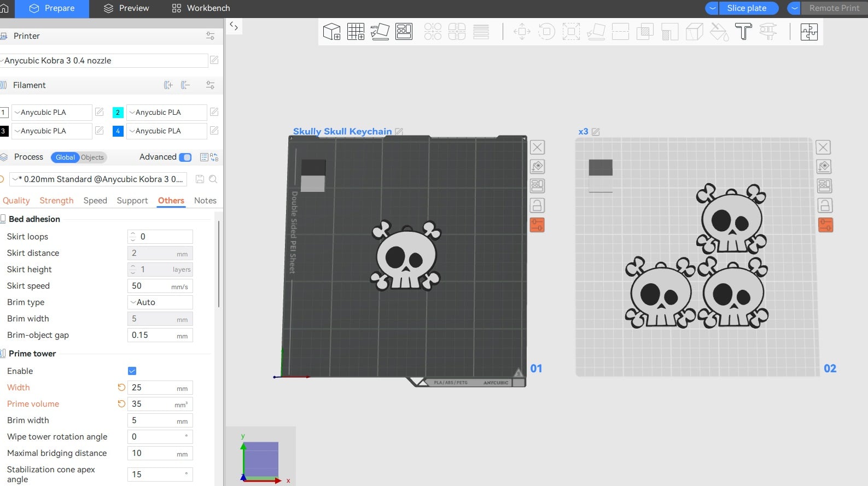Click the Add object cube icon
The image size is (868, 486).
[331, 32]
